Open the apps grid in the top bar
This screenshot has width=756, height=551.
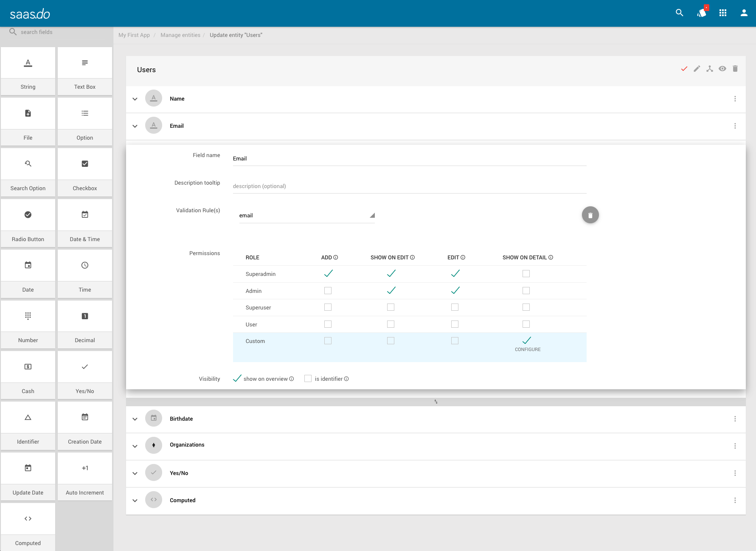[723, 13]
